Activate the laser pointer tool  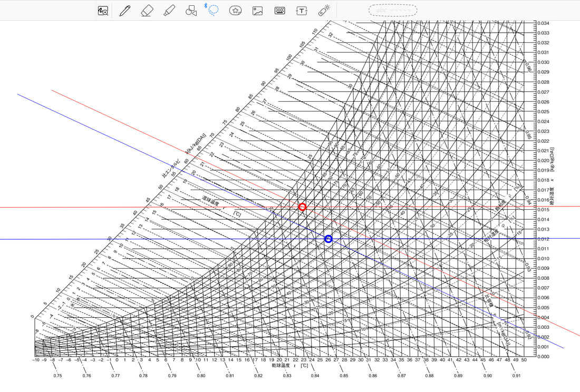(324, 11)
